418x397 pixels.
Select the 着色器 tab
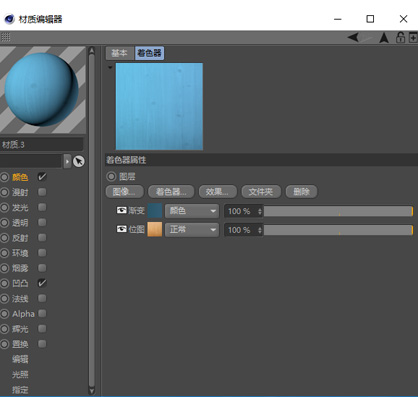pos(149,53)
